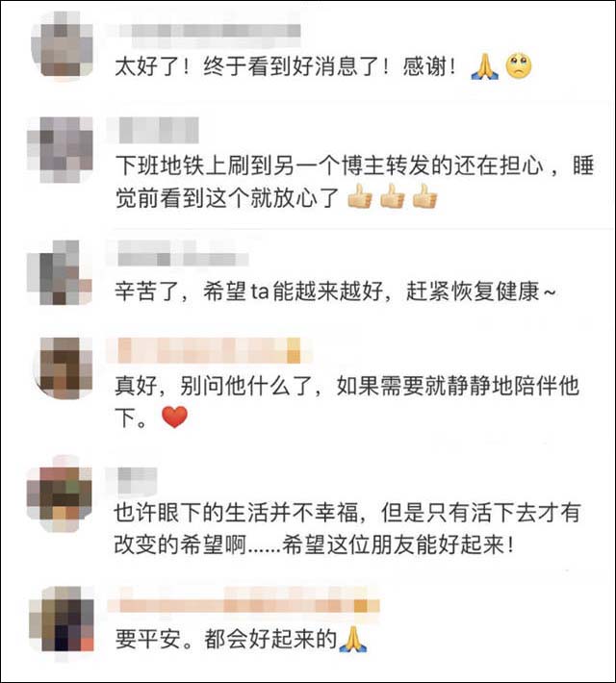616x683 pixels.
Task: Open the first commenter's blurred username
Action: 204,32
